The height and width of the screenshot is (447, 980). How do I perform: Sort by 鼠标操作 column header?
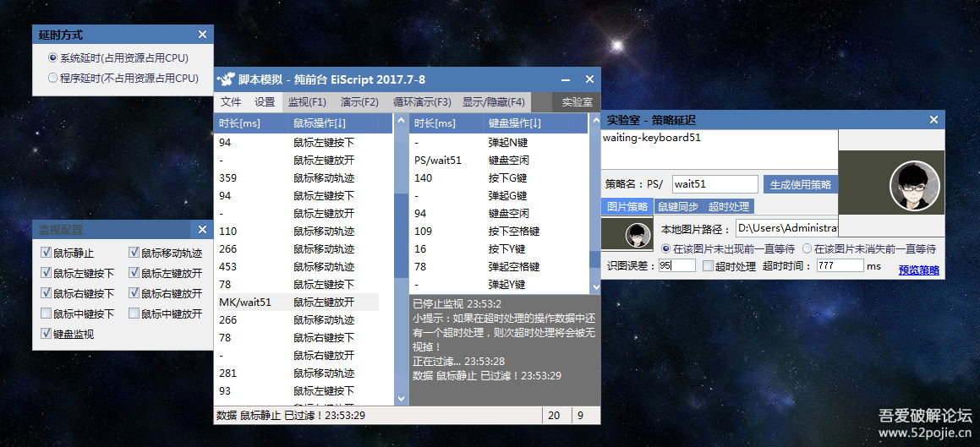(320, 123)
